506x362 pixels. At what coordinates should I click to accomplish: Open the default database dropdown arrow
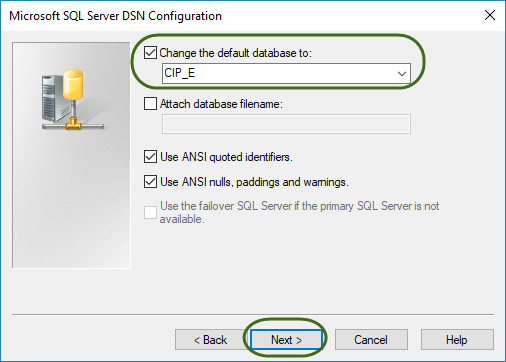(x=402, y=73)
